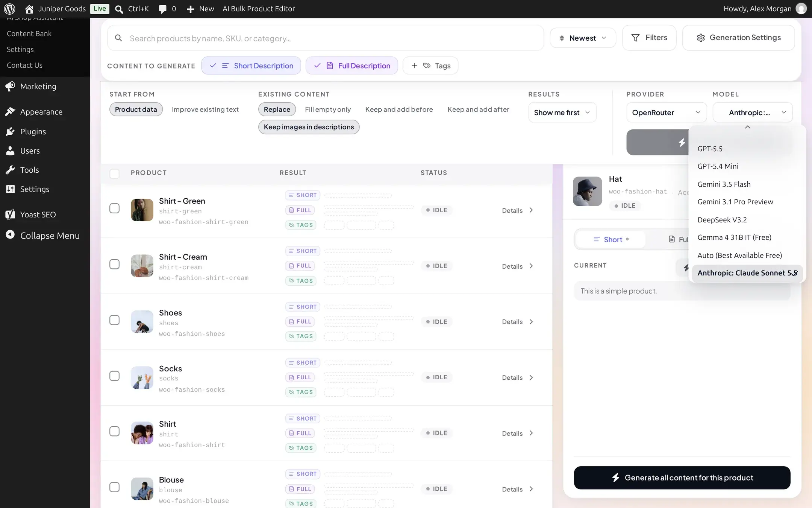This screenshot has width=812, height=508.
Task: Open Plugins plug icon menu
Action: pyautogui.click(x=10, y=131)
